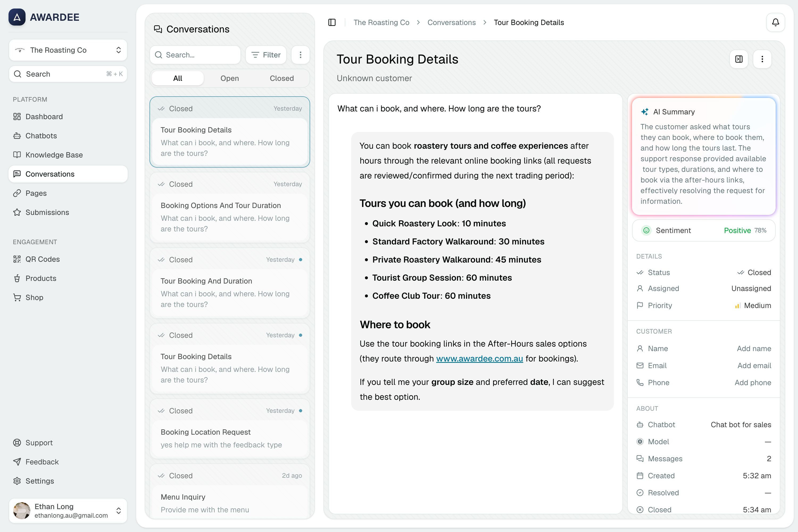The image size is (798, 532).
Task: Open the Booking Options And Tour Duration conversation
Action: [230, 208]
